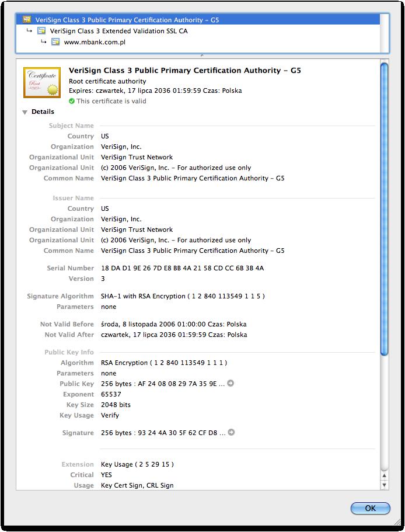Click the OK button
Image resolution: width=405 pixels, height=532 pixels.
coord(370,508)
